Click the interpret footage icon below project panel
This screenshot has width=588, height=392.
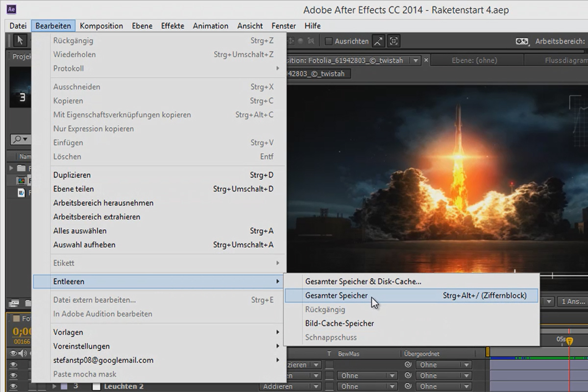tap(14, 302)
